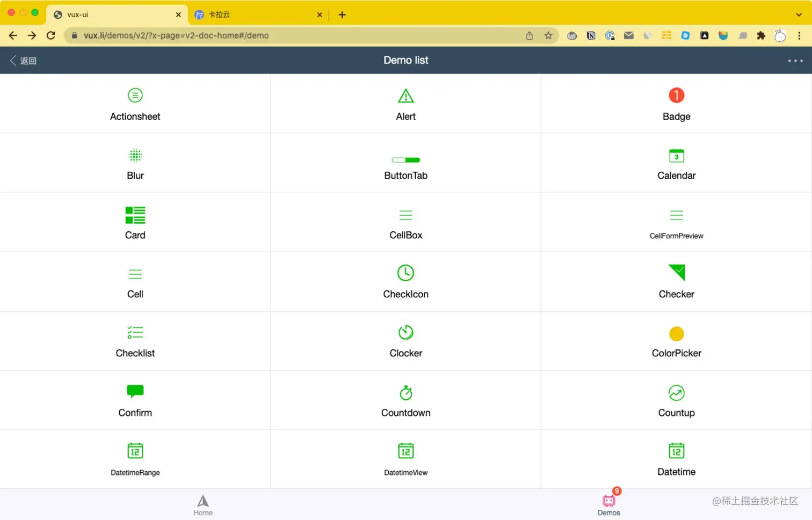Open the CheckIcon clock icon
812x520 pixels.
point(406,273)
